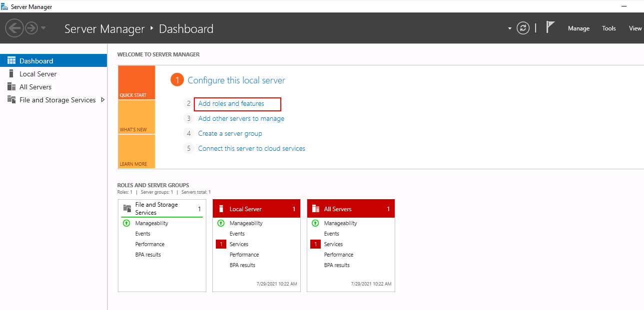Click the Local Server tile header icon
The image size is (644, 310).
point(221,209)
